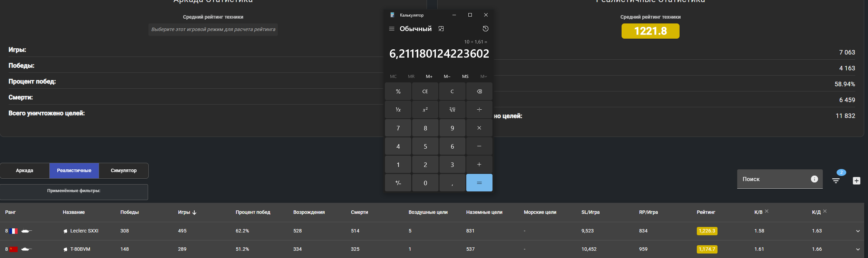This screenshot has height=258, width=868.
Task: Switch to the Симулятор tab
Action: (124, 170)
